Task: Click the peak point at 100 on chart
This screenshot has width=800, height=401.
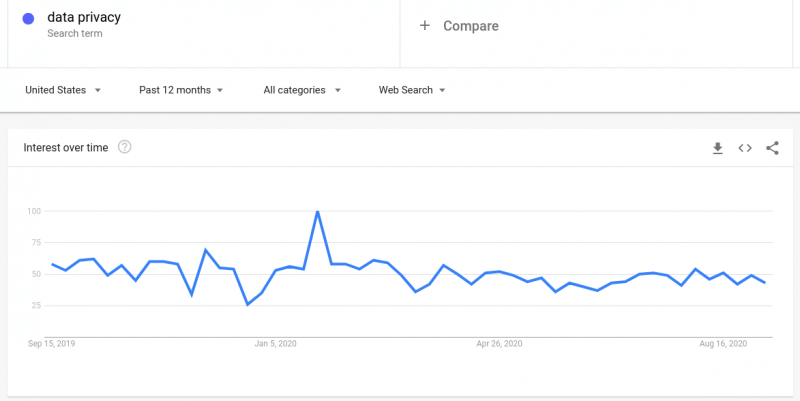Action: coord(317,211)
